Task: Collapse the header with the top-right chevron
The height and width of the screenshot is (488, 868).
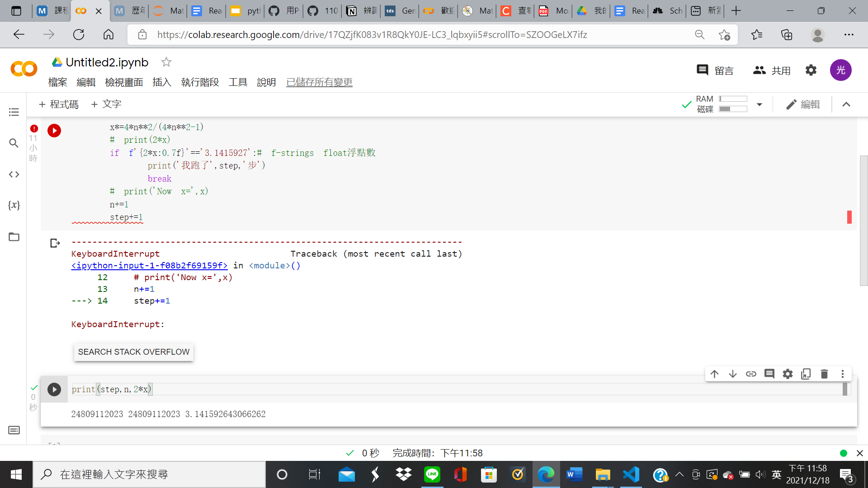Action: 846,104
